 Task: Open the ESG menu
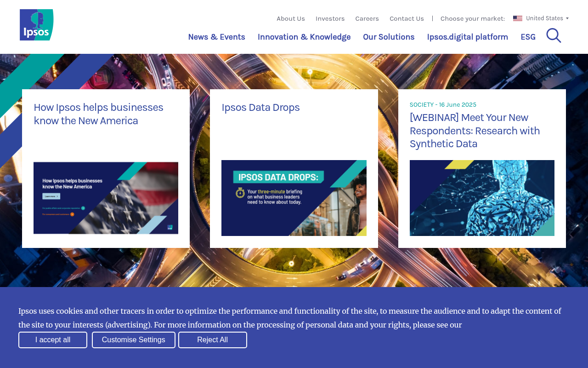click(x=528, y=37)
